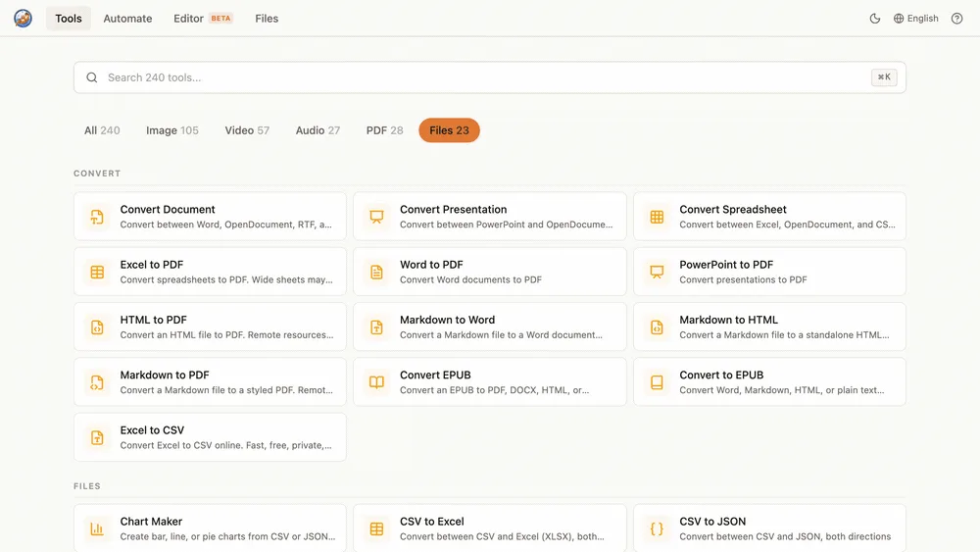Image resolution: width=980 pixels, height=552 pixels.
Task: Open the Tools nav tab
Action: (69, 18)
